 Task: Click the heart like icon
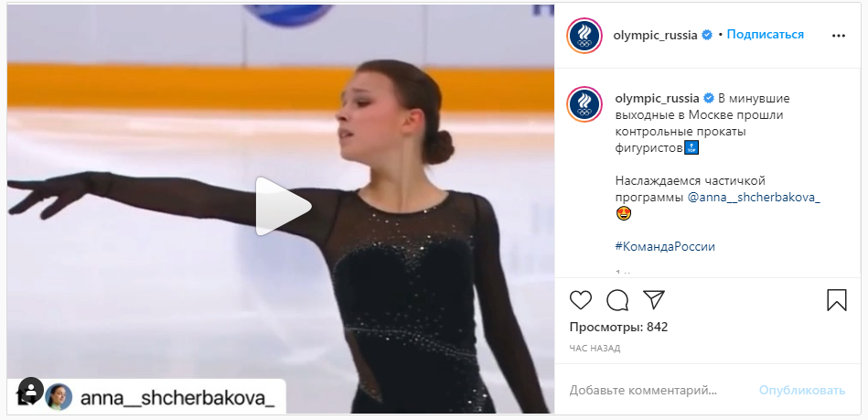(x=580, y=300)
